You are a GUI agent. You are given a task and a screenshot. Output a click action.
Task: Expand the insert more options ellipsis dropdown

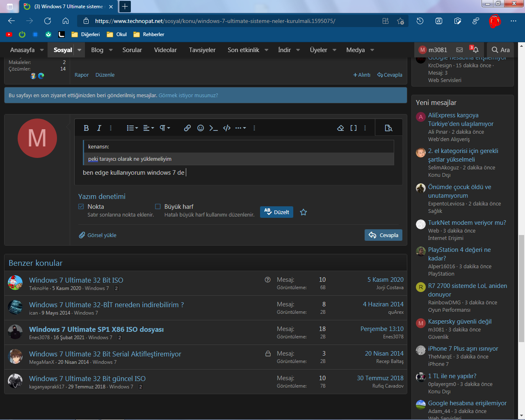click(x=241, y=128)
